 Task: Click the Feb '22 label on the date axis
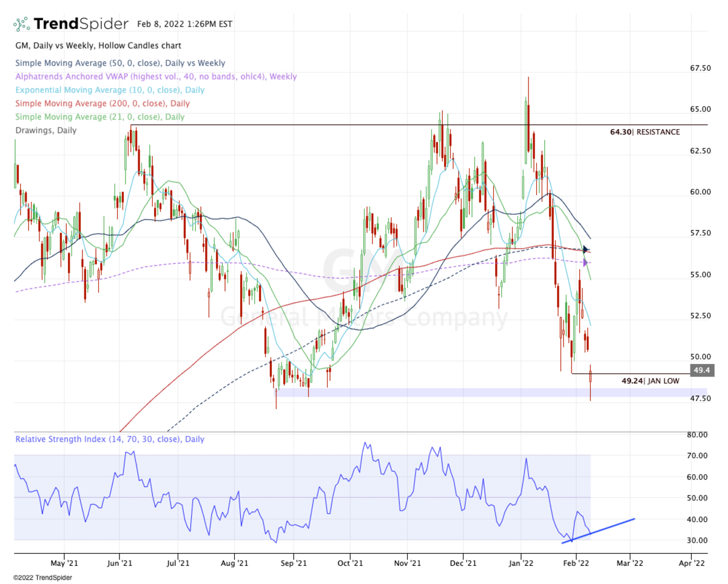576,563
